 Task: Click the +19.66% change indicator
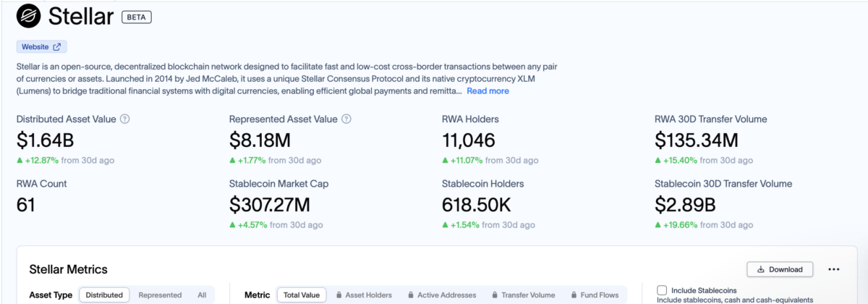[x=676, y=225]
